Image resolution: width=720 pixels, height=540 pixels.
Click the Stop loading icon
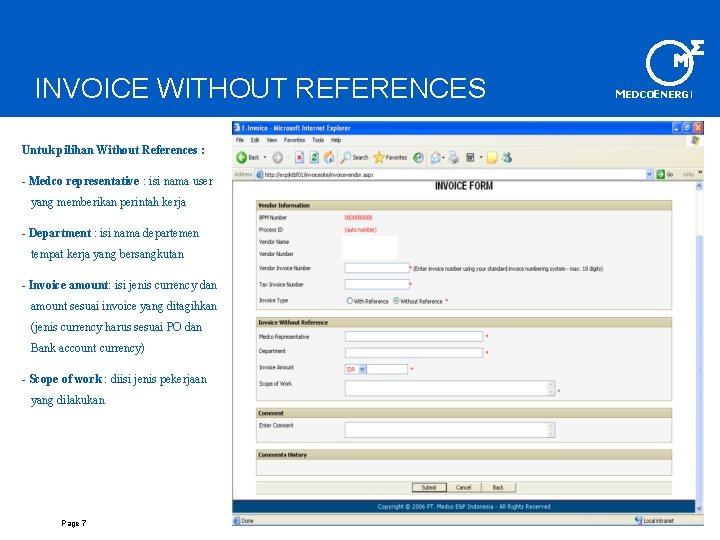[x=299, y=158]
